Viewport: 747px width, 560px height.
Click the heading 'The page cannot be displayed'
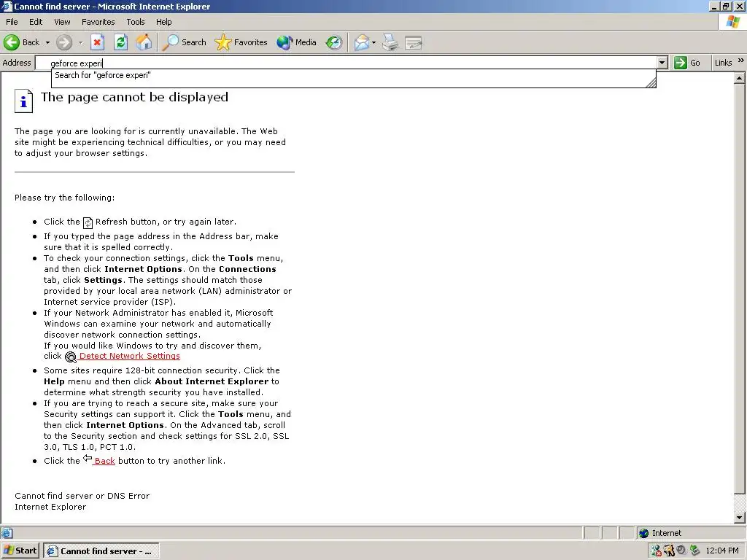pos(134,97)
